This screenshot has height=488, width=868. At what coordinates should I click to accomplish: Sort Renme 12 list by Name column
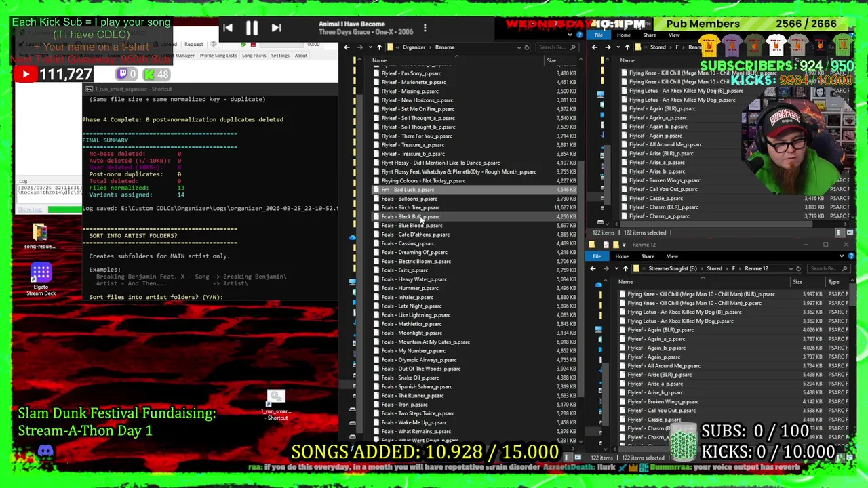pyautogui.click(x=625, y=282)
